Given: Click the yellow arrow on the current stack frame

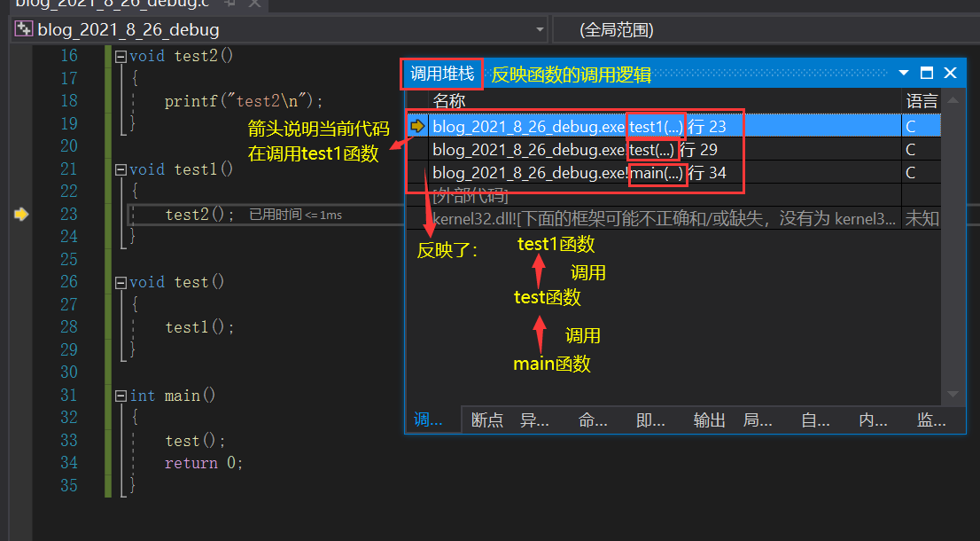Looking at the screenshot, I should pos(416,126).
